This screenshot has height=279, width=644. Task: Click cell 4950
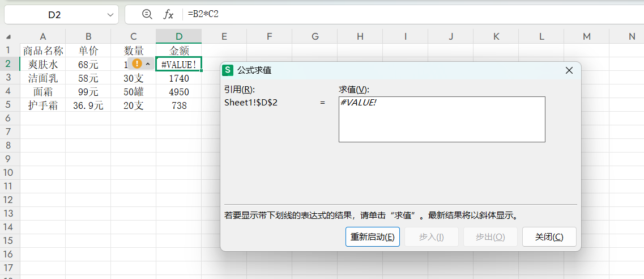pos(178,92)
